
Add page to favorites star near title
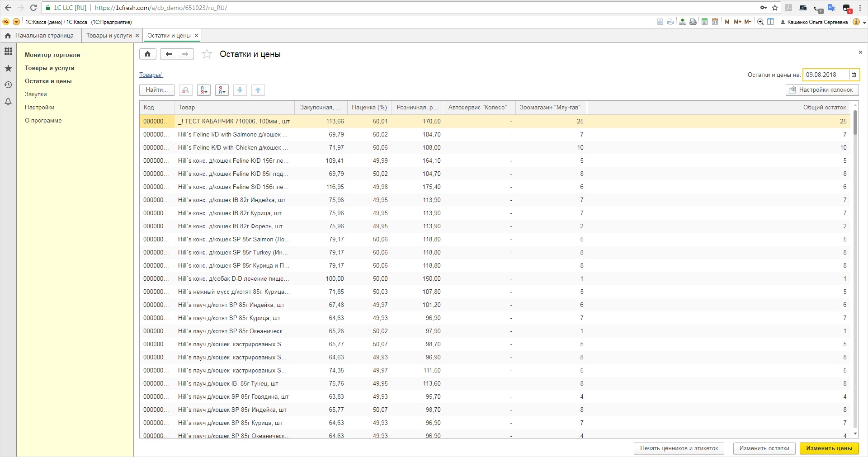207,54
